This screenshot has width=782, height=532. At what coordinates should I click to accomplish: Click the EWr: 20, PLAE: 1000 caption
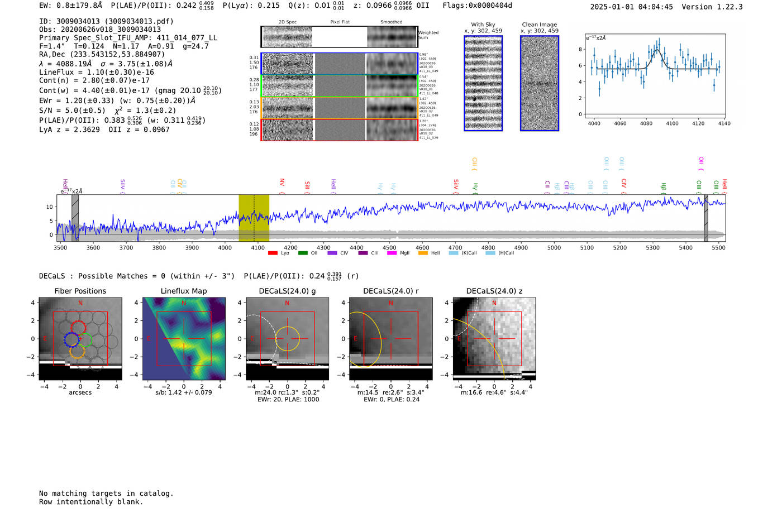288,399
